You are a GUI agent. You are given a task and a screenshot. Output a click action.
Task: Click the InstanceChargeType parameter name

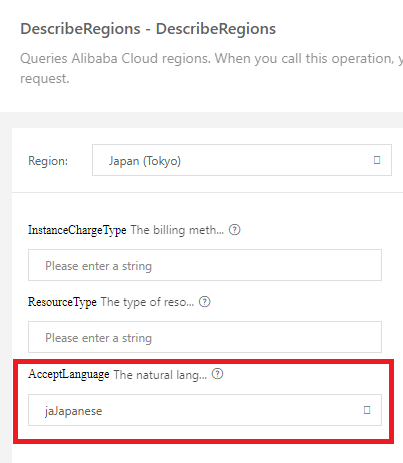pos(77,230)
